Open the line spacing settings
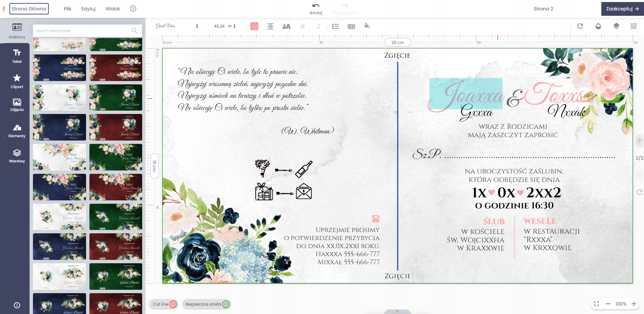The image size is (644, 314). click(335, 26)
